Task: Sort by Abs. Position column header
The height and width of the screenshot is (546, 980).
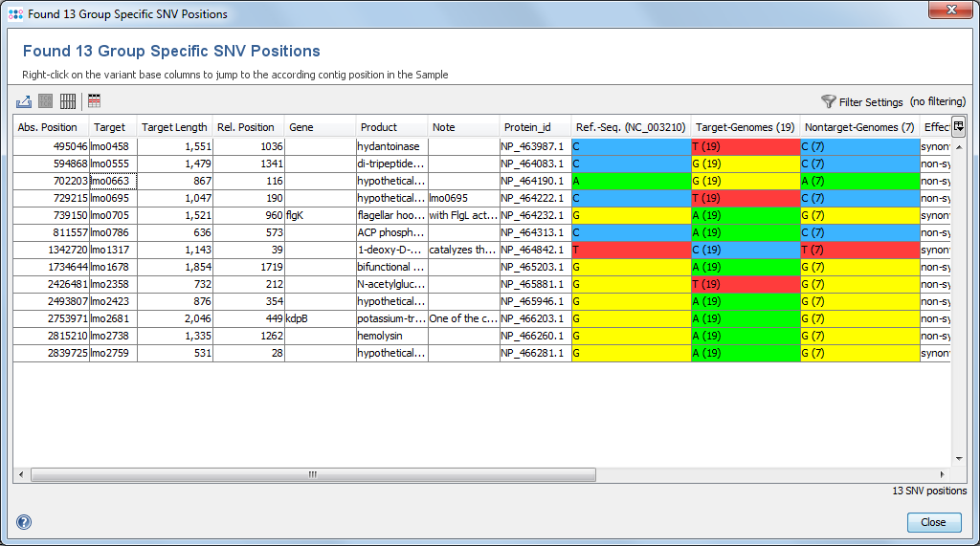Action: click(48, 127)
